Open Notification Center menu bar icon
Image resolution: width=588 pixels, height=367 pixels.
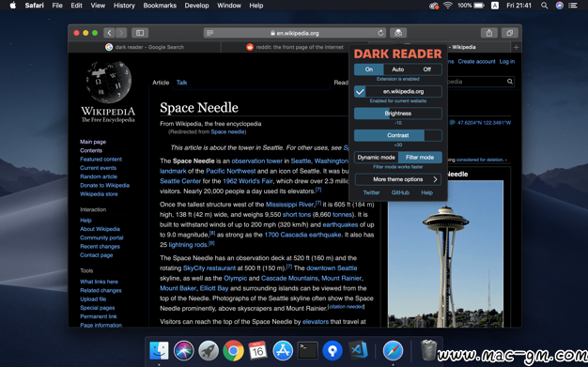tap(573, 6)
